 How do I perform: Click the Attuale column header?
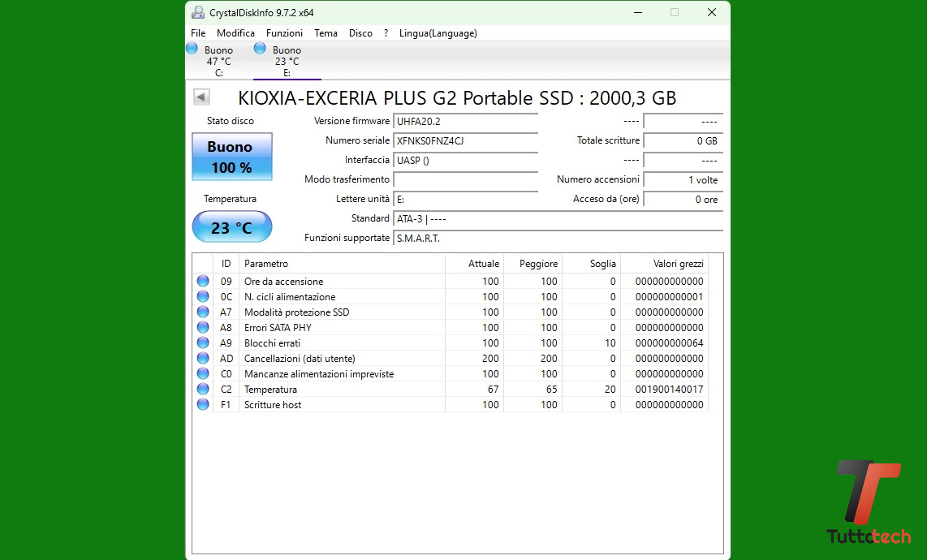pyautogui.click(x=474, y=264)
